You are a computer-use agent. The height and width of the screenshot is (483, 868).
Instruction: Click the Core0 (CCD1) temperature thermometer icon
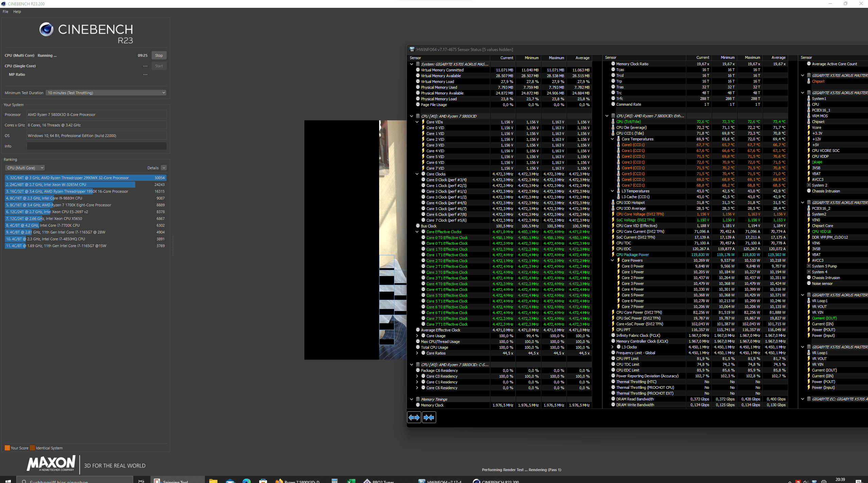coord(619,145)
